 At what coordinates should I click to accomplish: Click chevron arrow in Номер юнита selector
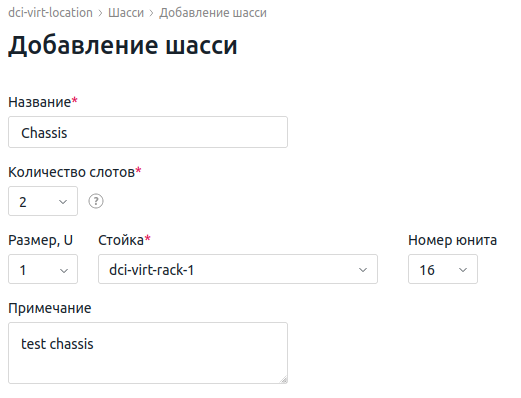click(x=463, y=270)
